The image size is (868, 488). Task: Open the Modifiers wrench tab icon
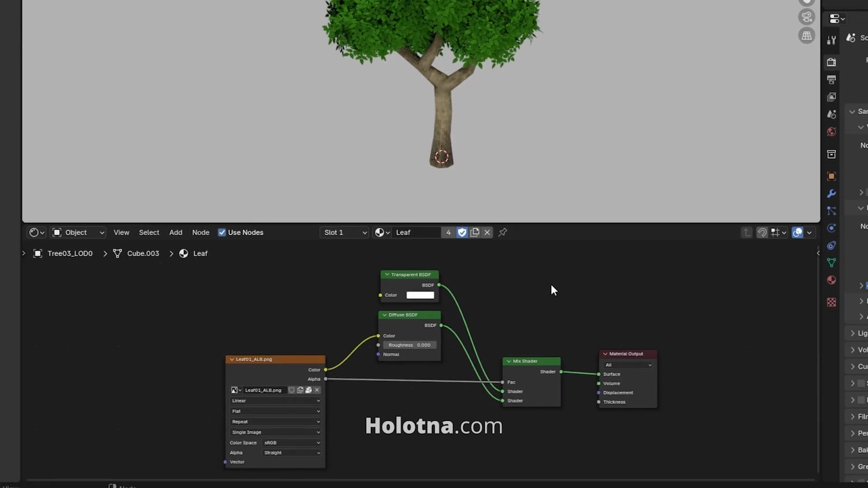coord(831,194)
